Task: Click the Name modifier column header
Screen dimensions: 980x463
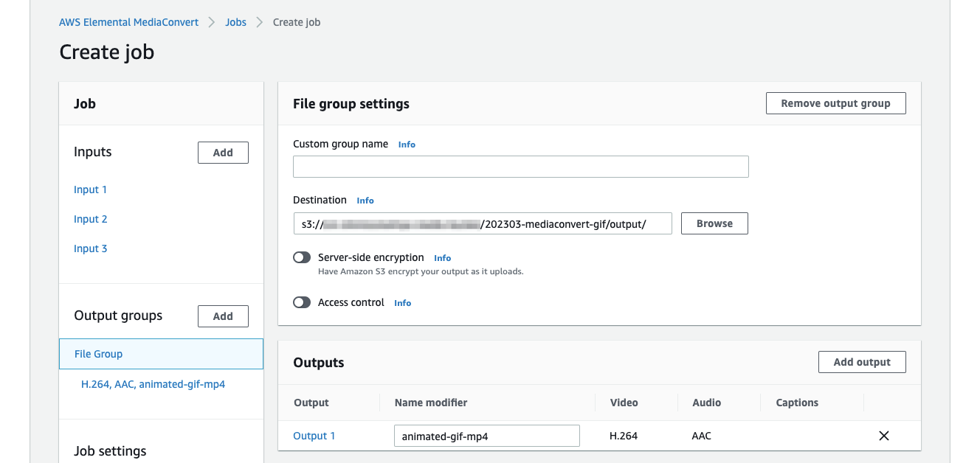Action: point(431,403)
